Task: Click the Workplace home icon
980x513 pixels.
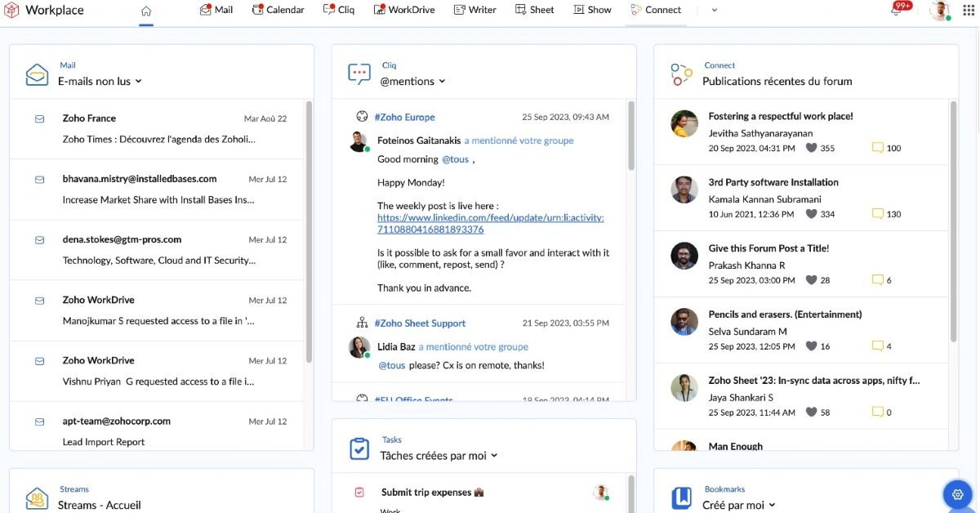Action: point(145,11)
